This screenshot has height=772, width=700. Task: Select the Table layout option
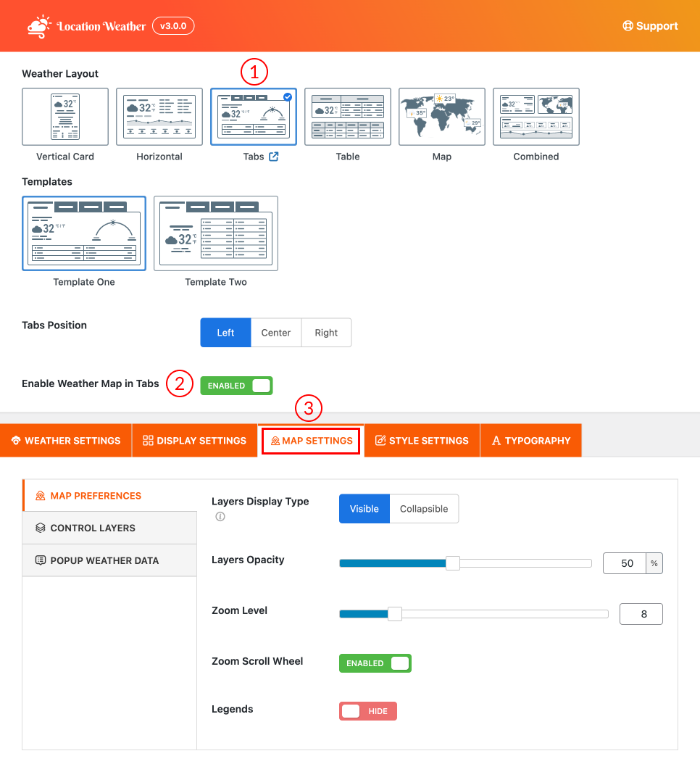(347, 116)
